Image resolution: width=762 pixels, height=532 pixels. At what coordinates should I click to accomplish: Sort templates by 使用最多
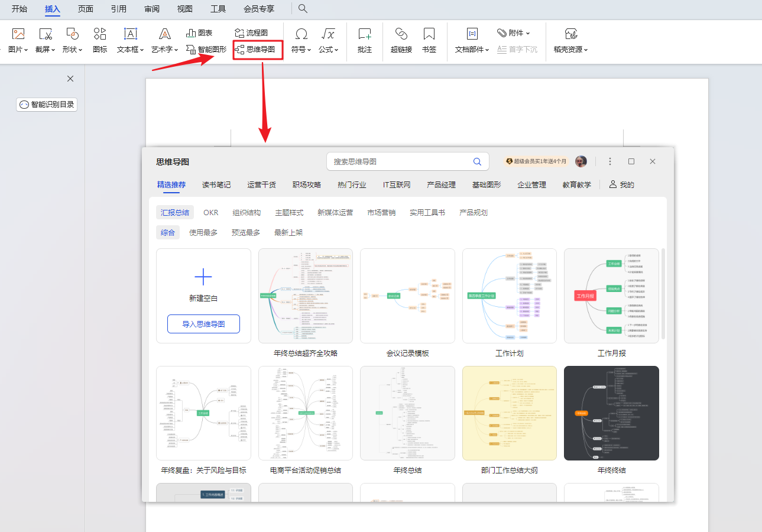[203, 232]
